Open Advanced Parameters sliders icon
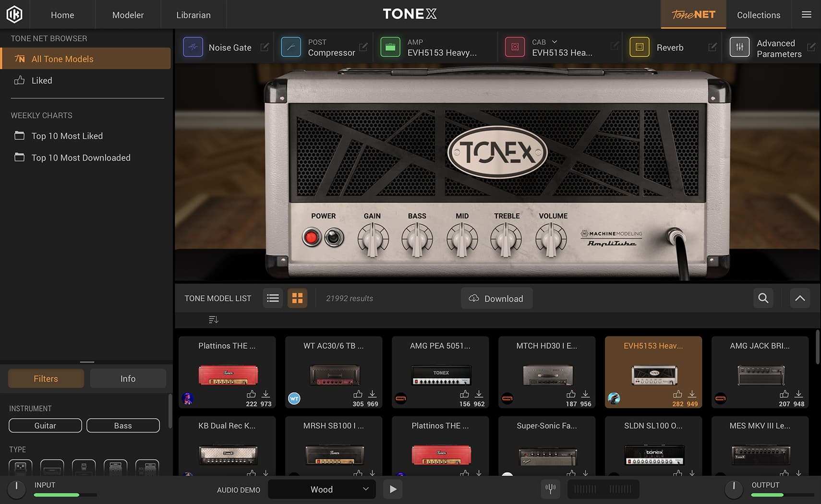The height and width of the screenshot is (504, 821). click(x=740, y=47)
